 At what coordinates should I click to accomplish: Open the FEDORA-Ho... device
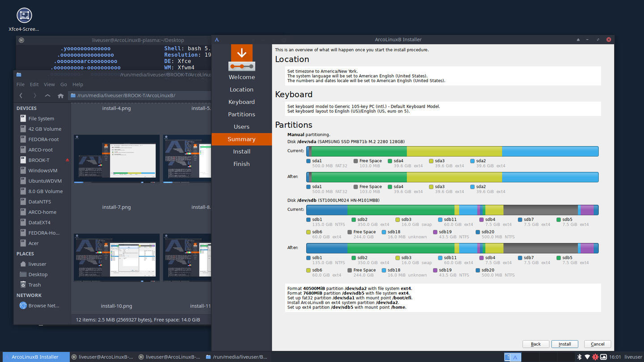(x=41, y=233)
